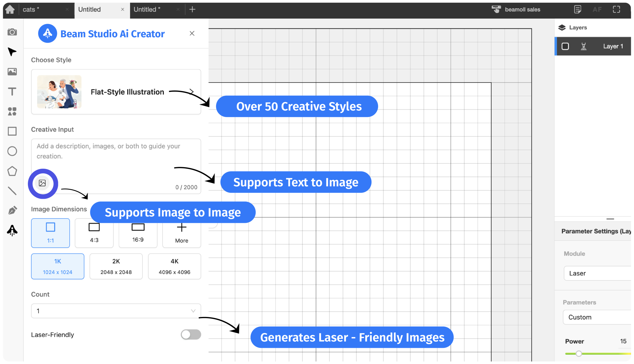Viewport: 634px width, 364px height.
Task: Select the Ellipse shape tool
Action: coord(12,151)
